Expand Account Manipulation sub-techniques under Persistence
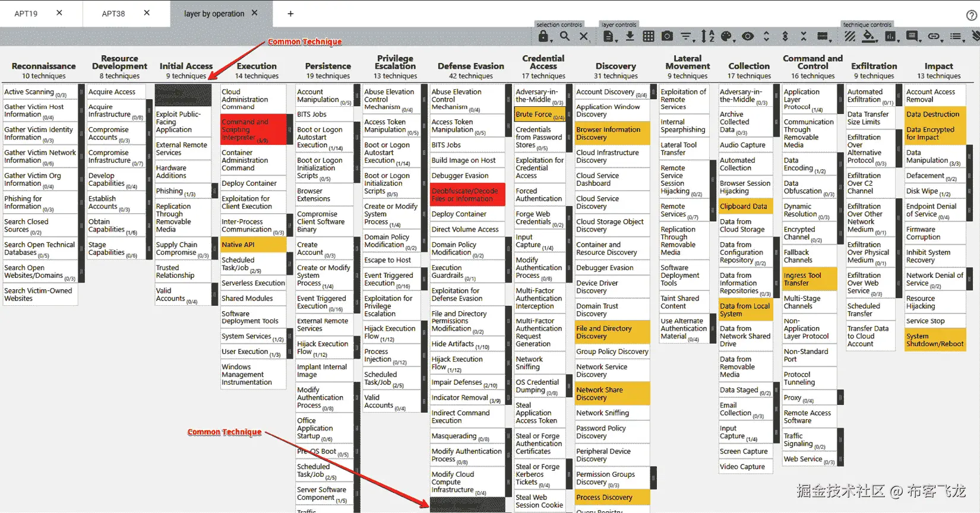This screenshot has height=513, width=980. tap(357, 96)
